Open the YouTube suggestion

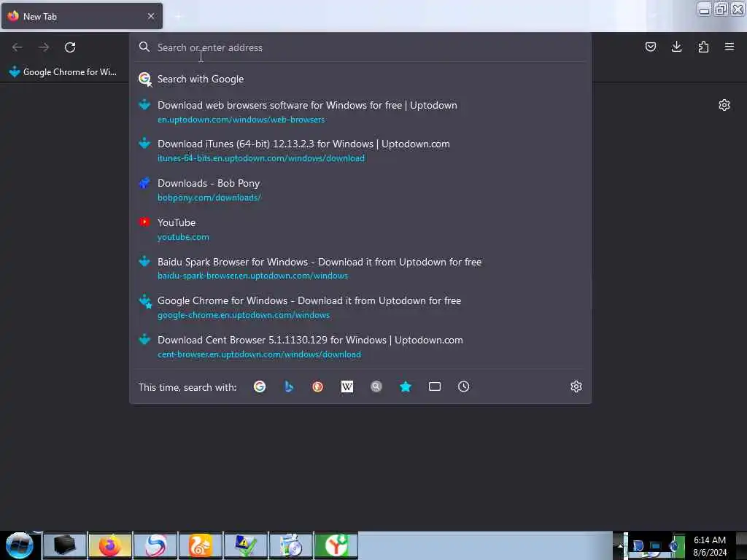pos(360,229)
